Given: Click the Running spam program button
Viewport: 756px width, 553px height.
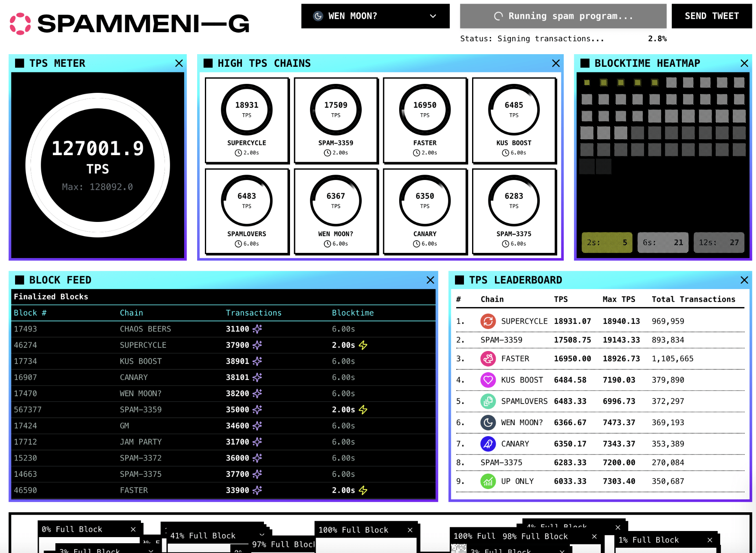Looking at the screenshot, I should (563, 16).
